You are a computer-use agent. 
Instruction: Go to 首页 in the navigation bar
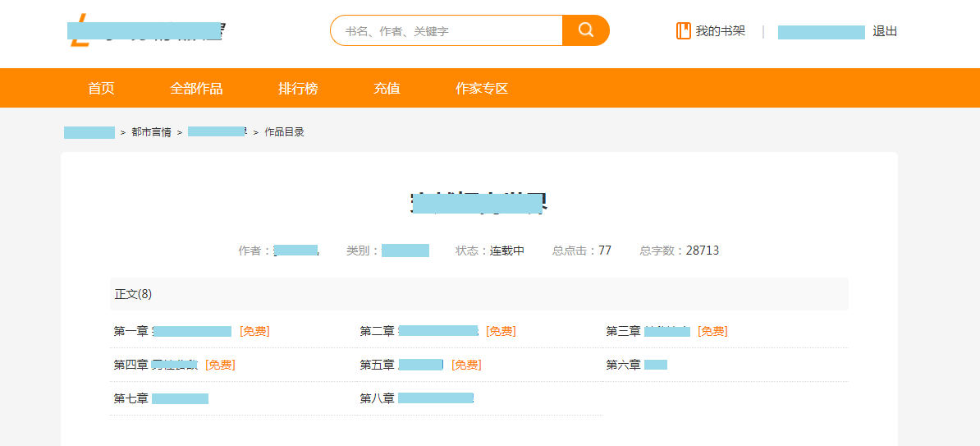coord(101,89)
